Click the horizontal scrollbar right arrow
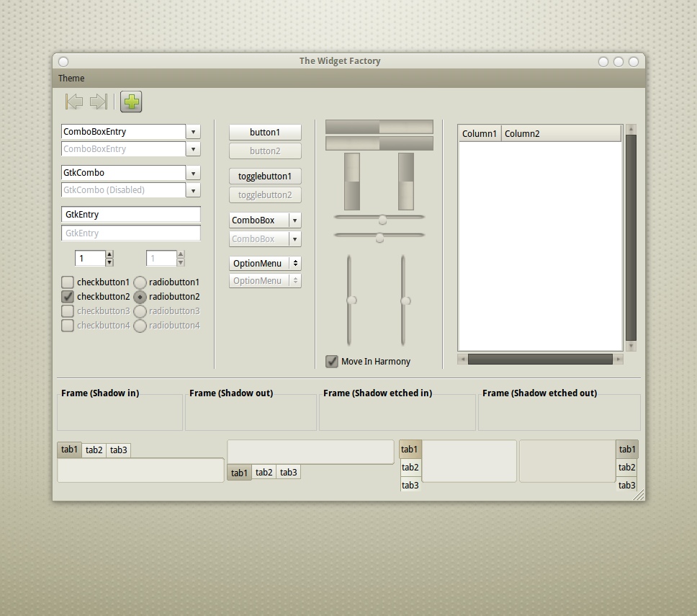Image resolution: width=697 pixels, height=616 pixels. [619, 359]
